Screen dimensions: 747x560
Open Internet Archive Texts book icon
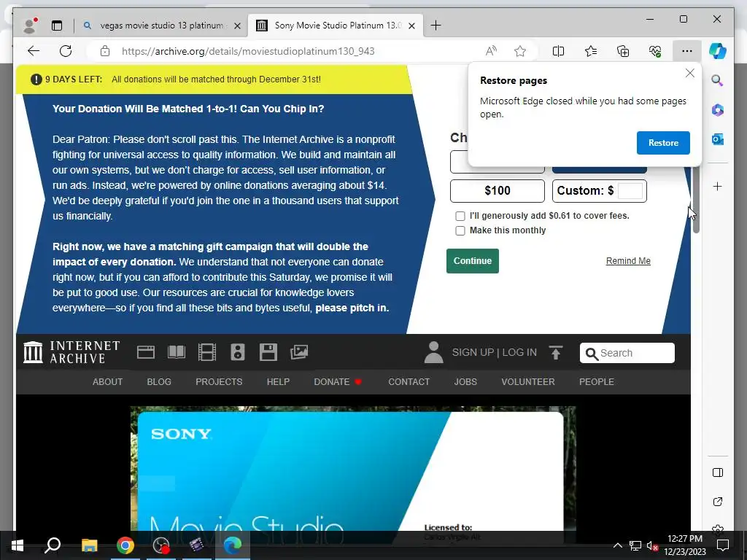[177, 352]
